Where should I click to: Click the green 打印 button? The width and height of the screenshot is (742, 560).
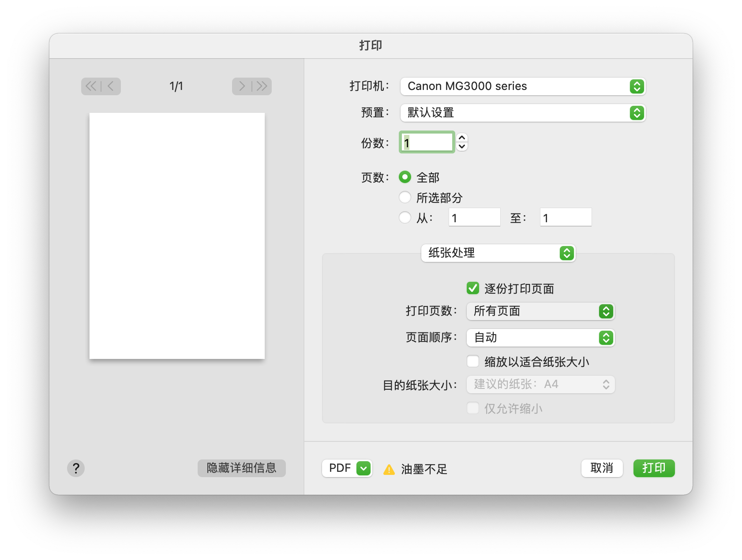pos(654,468)
